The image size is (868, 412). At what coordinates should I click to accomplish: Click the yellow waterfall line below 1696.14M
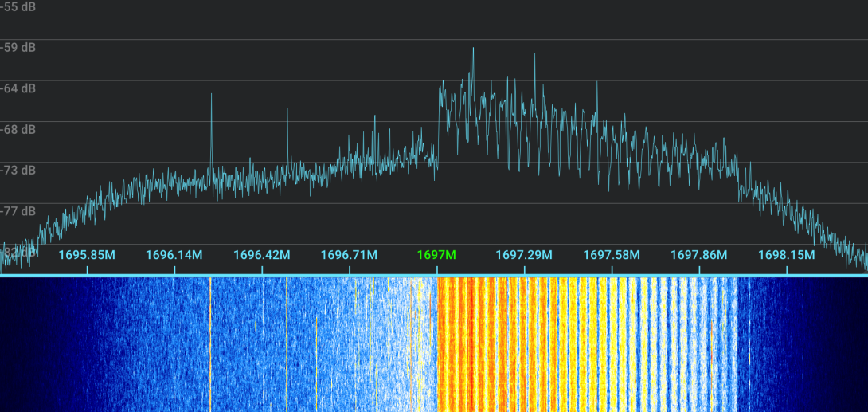(210, 343)
